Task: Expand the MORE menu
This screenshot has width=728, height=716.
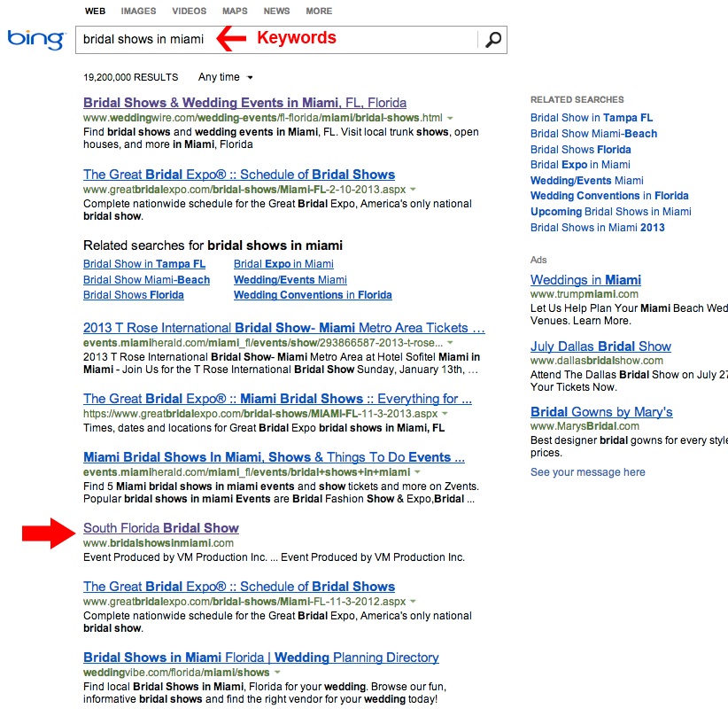Action: click(319, 12)
